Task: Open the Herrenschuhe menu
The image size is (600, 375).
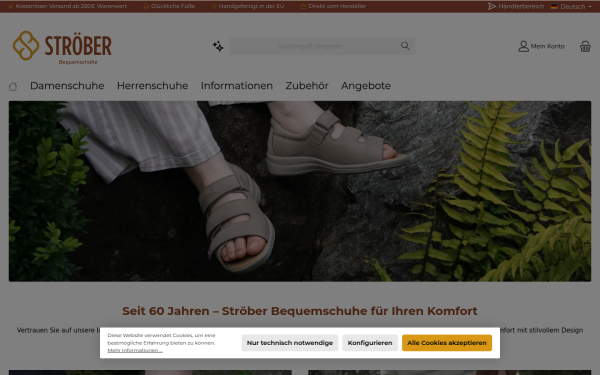Action: coord(152,86)
